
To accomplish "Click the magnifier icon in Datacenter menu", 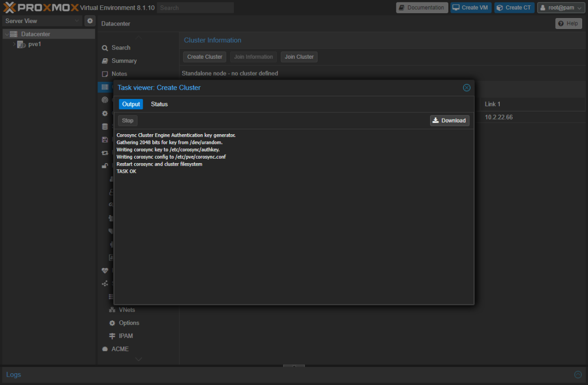I will (105, 48).
